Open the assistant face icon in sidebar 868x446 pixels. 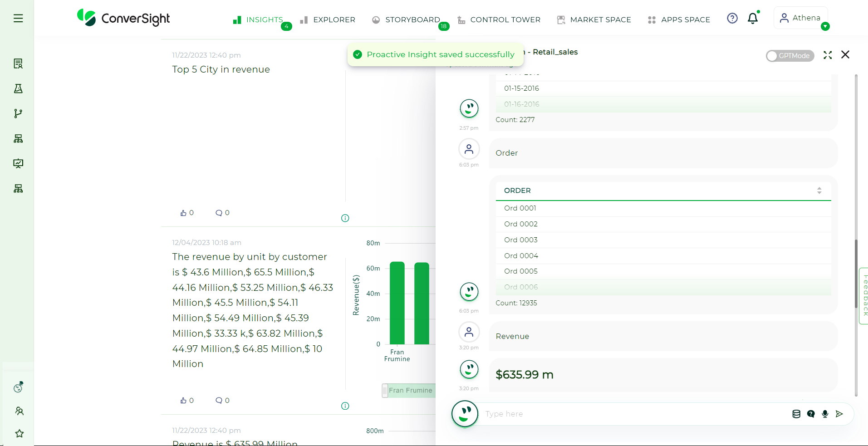[19, 387]
